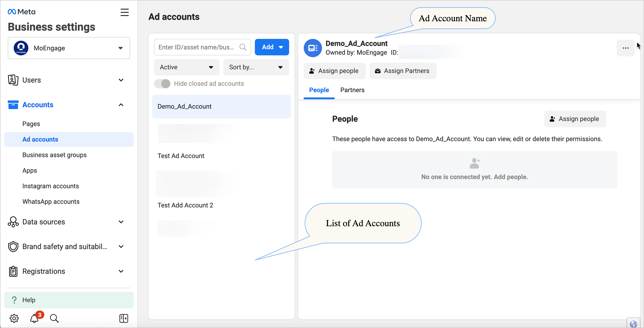Open the Active status filter dropdown

point(187,67)
